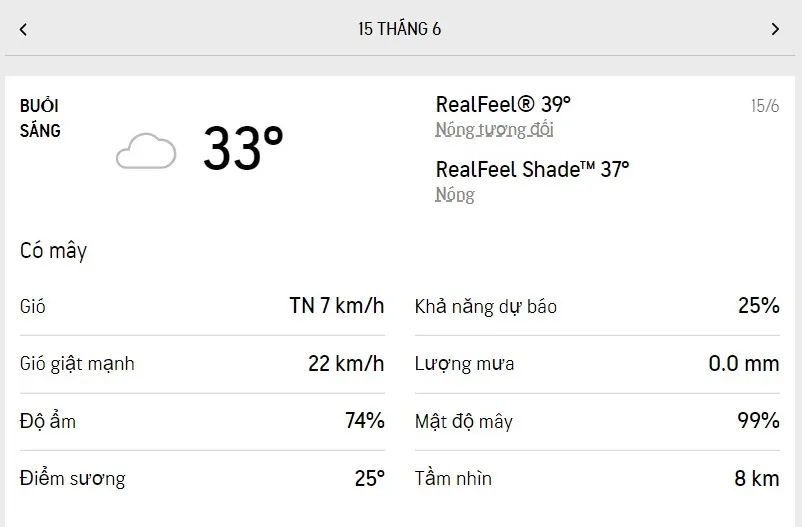The width and height of the screenshot is (802, 527).
Task: Click the RealFeel Shade™ 37° label
Action: (x=532, y=169)
